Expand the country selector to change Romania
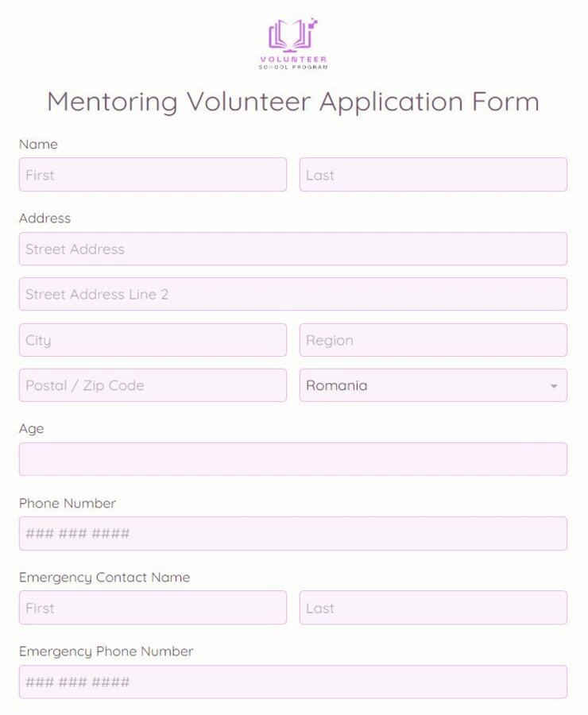The height and width of the screenshot is (715, 588). (x=433, y=385)
